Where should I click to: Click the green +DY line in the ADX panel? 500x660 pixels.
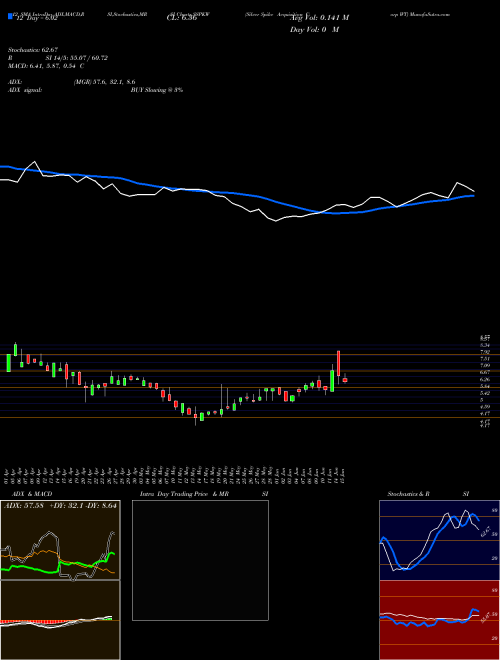[x=57, y=564]
